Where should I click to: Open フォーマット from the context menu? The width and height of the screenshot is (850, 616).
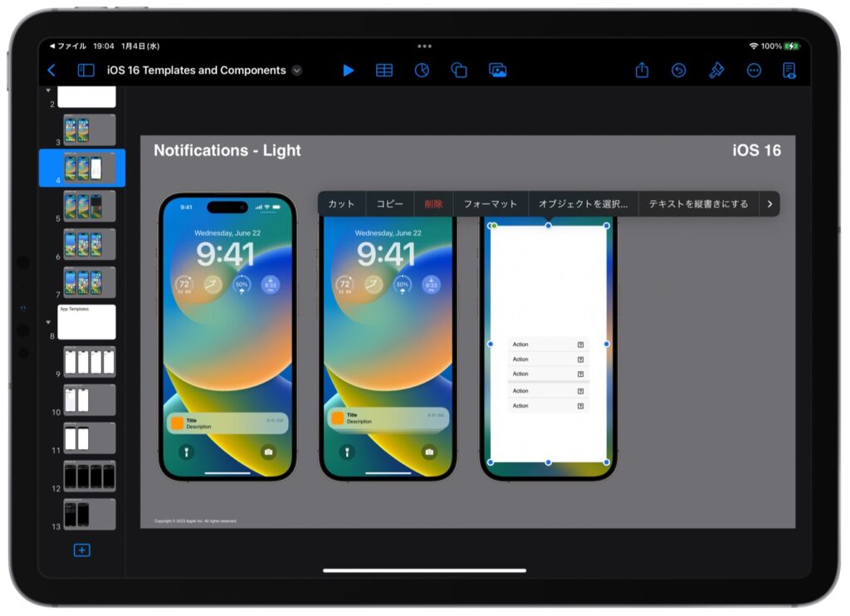tap(491, 203)
